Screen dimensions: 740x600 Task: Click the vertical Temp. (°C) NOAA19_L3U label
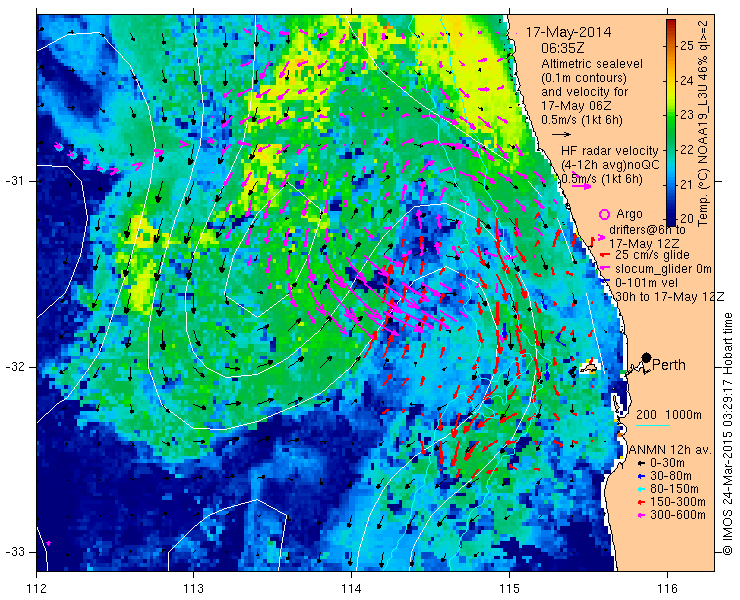tap(703, 123)
